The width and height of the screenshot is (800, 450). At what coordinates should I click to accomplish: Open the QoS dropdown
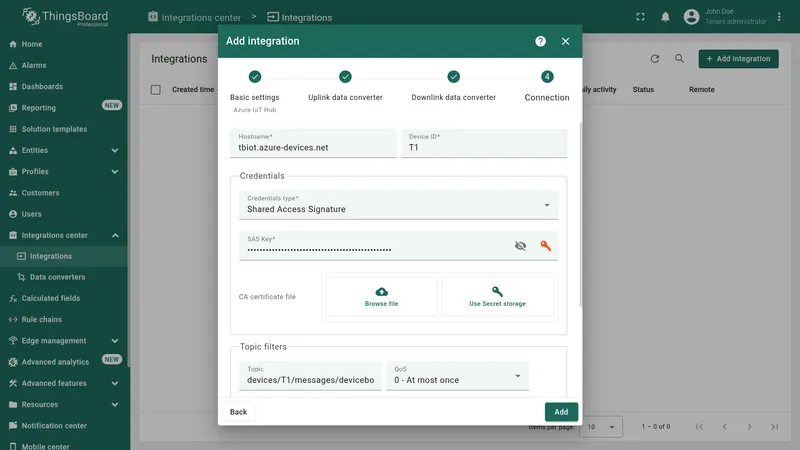pos(457,376)
